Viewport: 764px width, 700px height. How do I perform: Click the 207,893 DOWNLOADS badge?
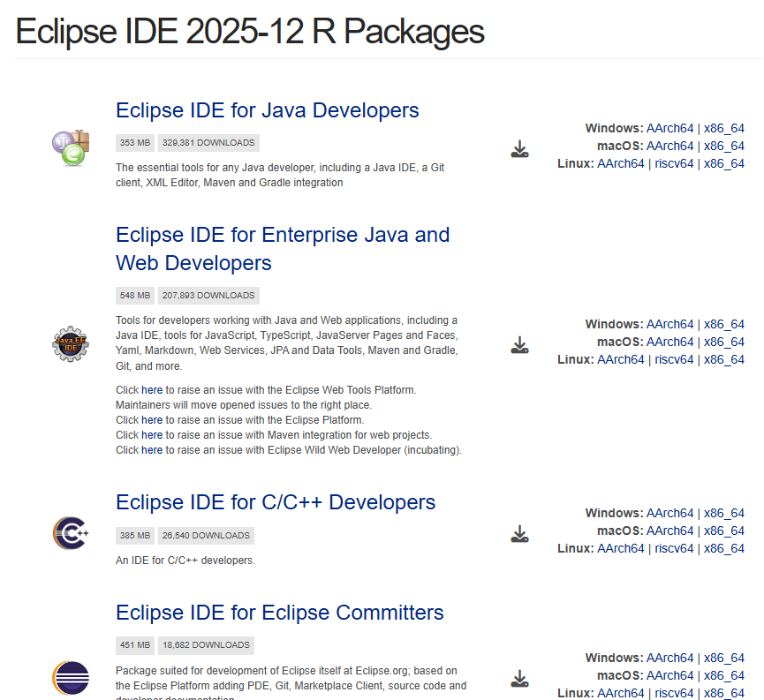(x=208, y=296)
